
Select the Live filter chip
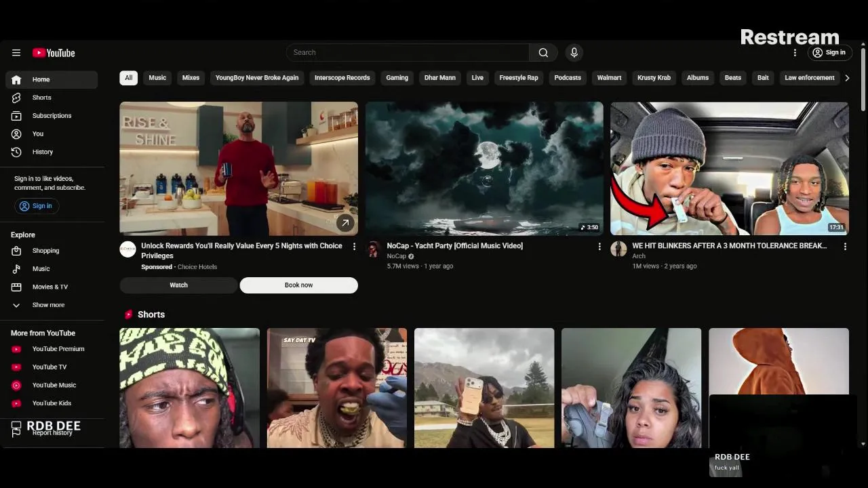(477, 78)
